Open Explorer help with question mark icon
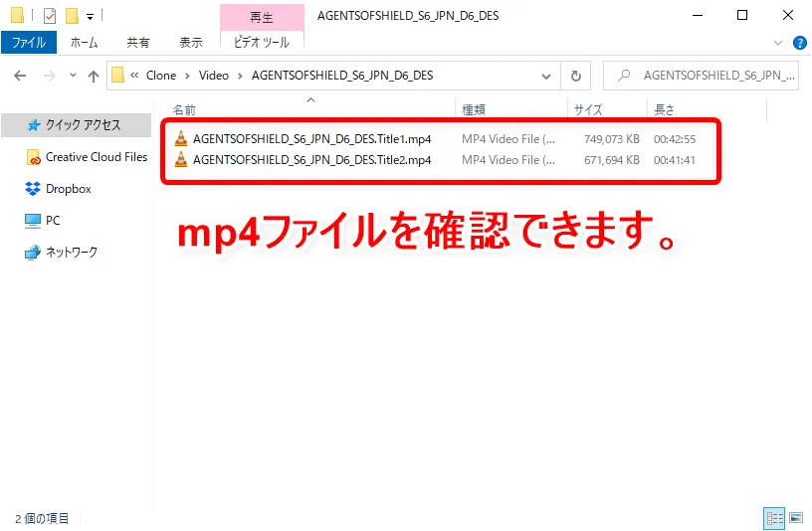Screen dimensions: 812x531 (800, 43)
